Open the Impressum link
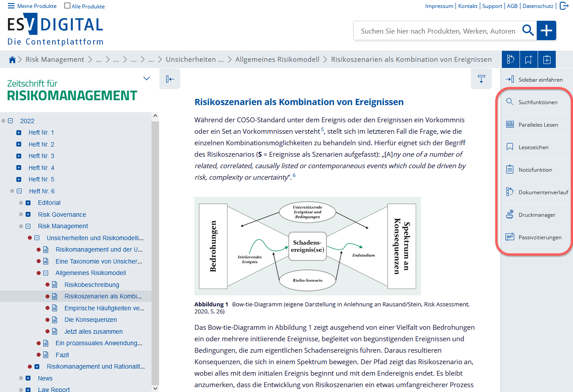 (x=439, y=6)
